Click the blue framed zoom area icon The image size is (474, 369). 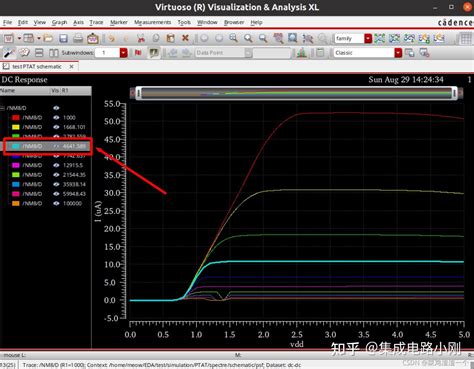coord(292,38)
